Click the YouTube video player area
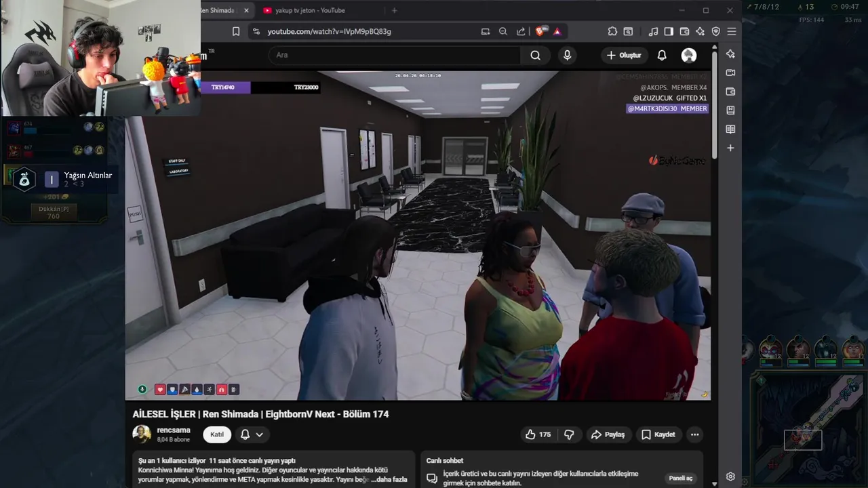This screenshot has height=488, width=868. coord(418,235)
